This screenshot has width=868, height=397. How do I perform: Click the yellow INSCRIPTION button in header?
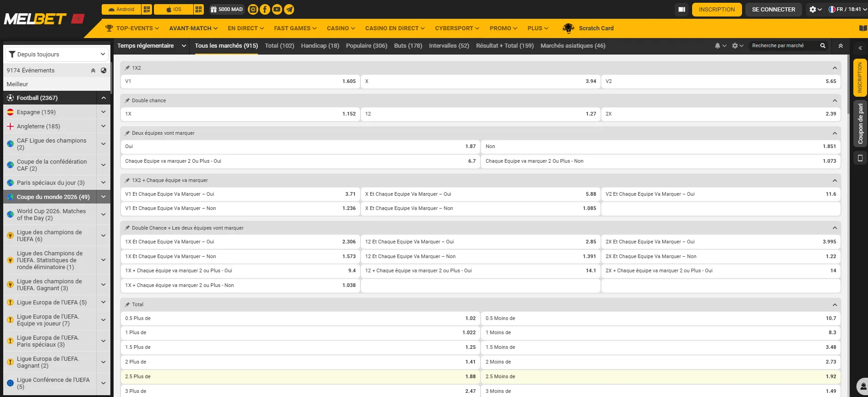click(717, 9)
